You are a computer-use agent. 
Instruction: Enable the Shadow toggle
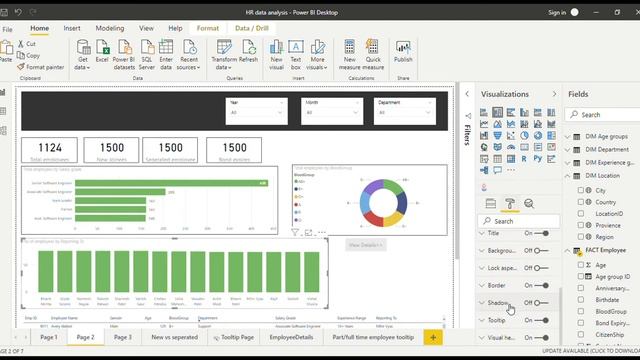coord(542,303)
